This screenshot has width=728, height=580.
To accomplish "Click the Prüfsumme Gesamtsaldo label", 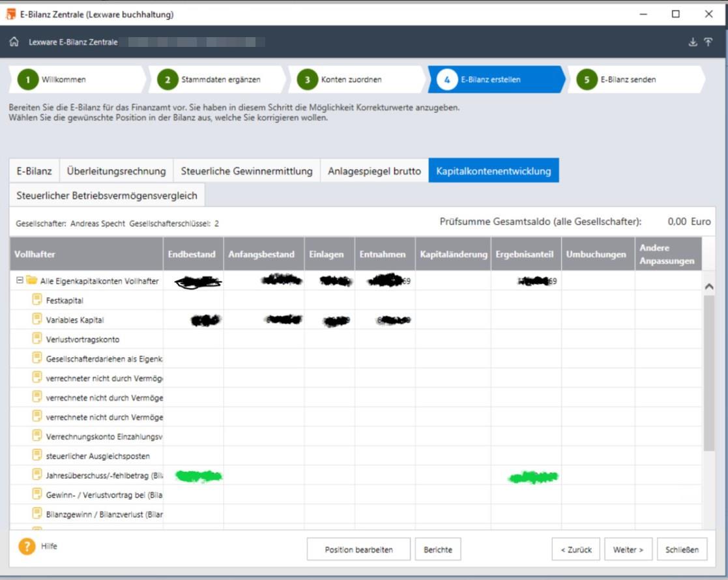I will coord(540,222).
